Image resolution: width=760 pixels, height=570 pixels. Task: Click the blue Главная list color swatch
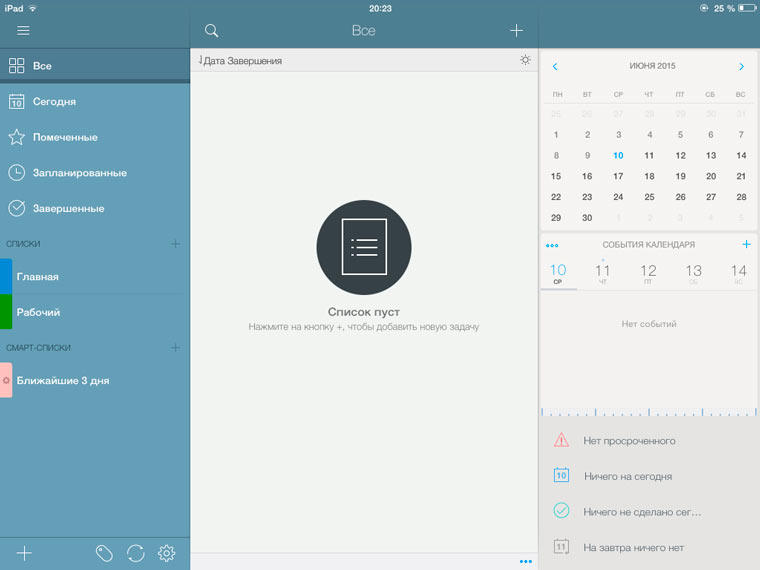pos(6,276)
